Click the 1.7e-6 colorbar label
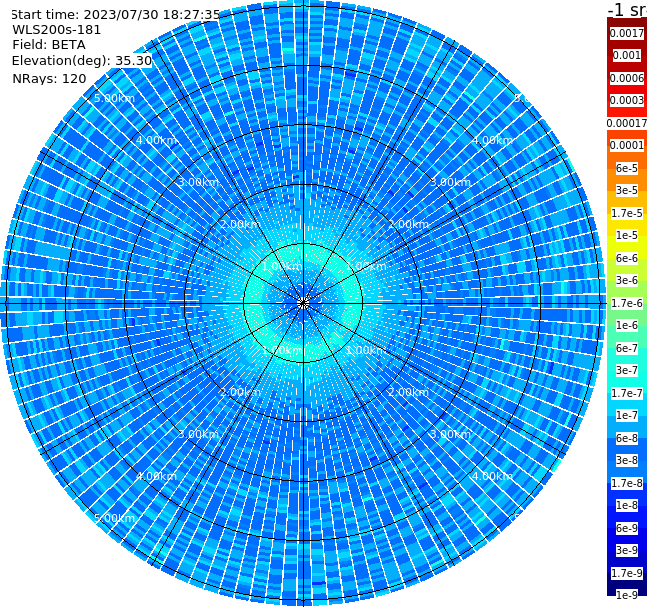 [x=627, y=303]
